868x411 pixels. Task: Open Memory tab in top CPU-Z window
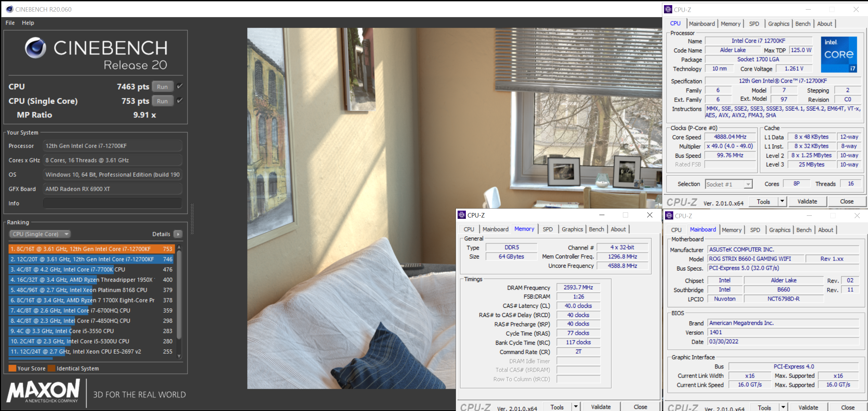point(730,24)
